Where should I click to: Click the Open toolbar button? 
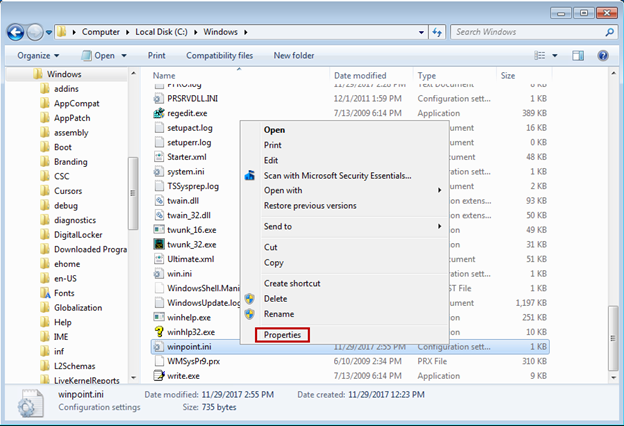click(x=98, y=56)
